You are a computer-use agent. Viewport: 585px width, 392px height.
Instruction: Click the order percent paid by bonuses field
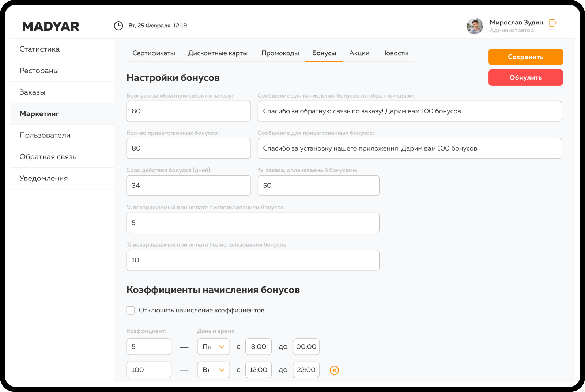[318, 186]
